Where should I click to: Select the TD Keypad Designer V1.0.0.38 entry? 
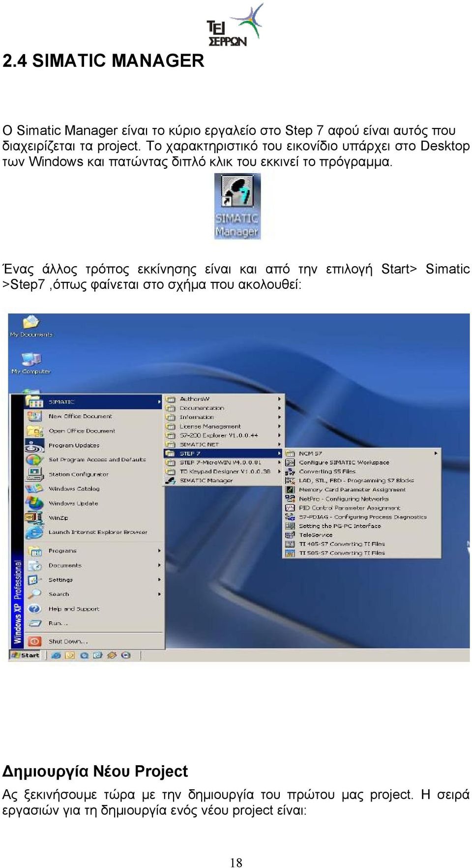point(223,471)
